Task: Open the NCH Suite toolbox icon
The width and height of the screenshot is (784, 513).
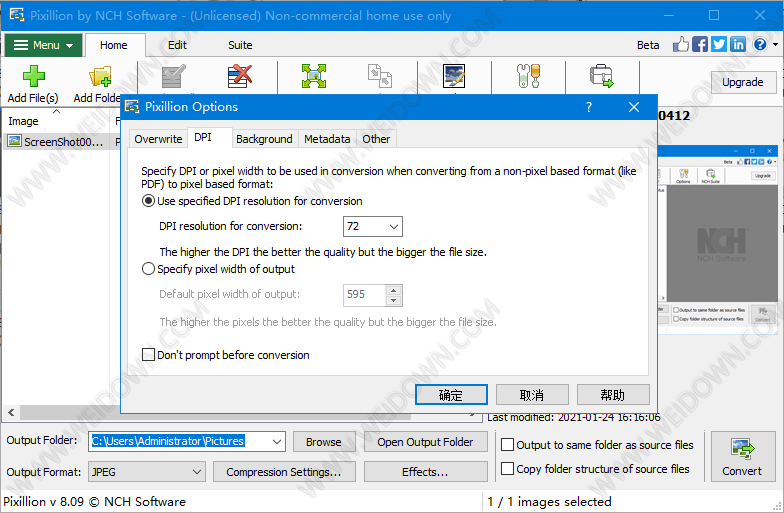Action: [x=601, y=77]
